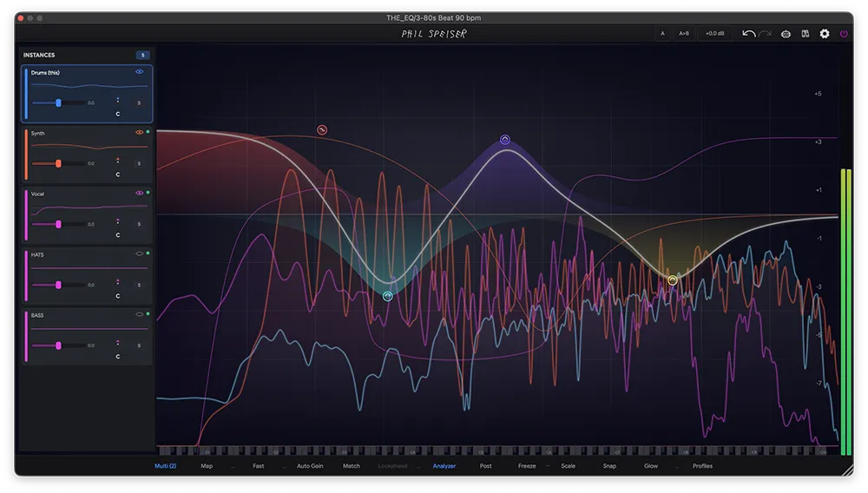Open the robot assistant icon

point(786,34)
